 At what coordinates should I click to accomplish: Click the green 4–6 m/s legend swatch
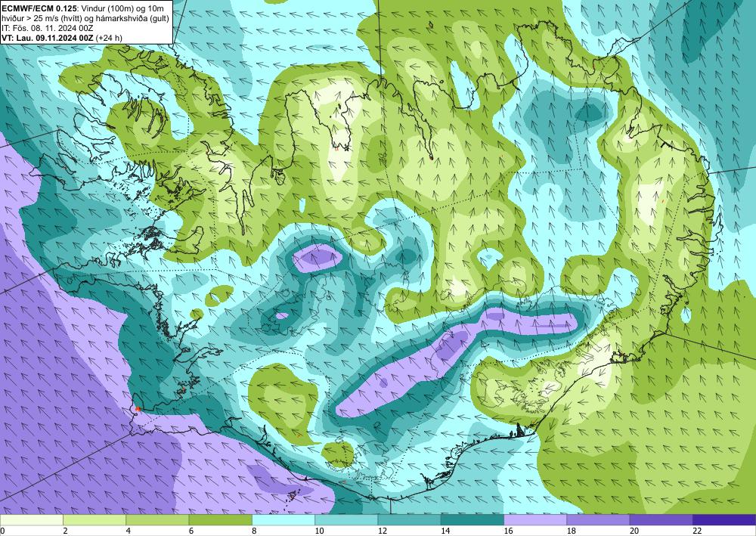coord(157,520)
